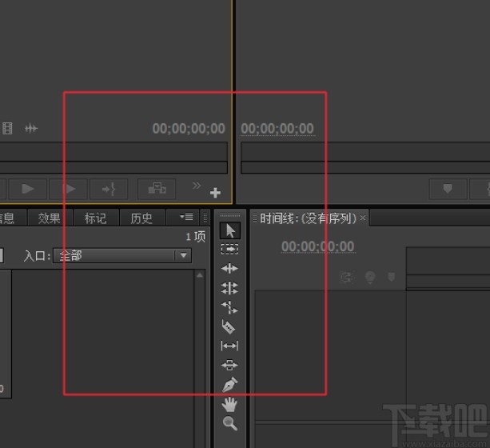The image size is (490, 448).
Task: Click the program monitor zoom scroll bar
Action: (x=365, y=167)
